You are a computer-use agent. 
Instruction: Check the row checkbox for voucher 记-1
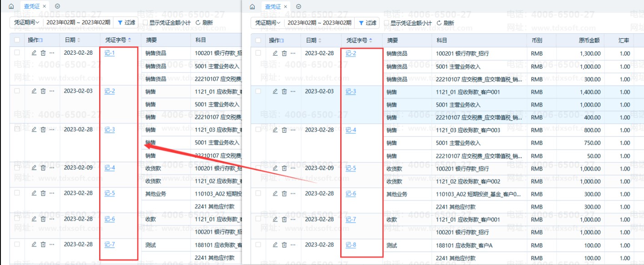pyautogui.click(x=17, y=53)
